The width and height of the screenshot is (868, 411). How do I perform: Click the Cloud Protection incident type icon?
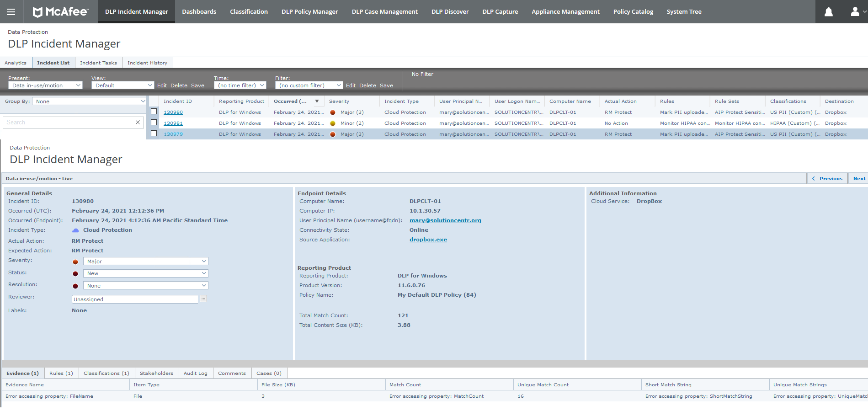coord(76,230)
